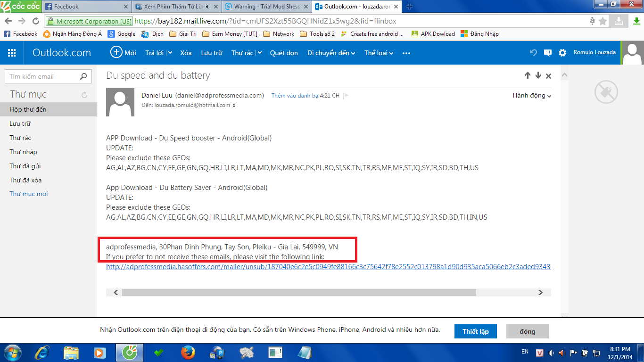The image size is (644, 362).
Task: Click the browser address bar URL
Action: pos(265,21)
